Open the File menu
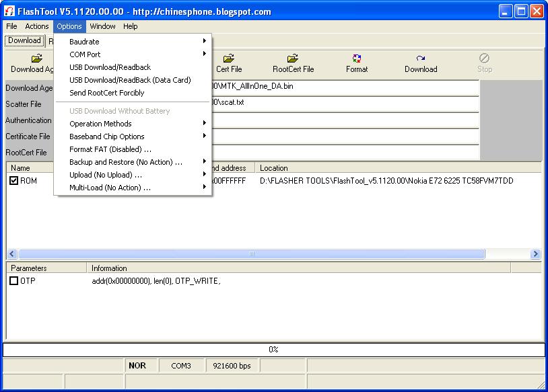This screenshot has height=392, width=548. [11, 26]
